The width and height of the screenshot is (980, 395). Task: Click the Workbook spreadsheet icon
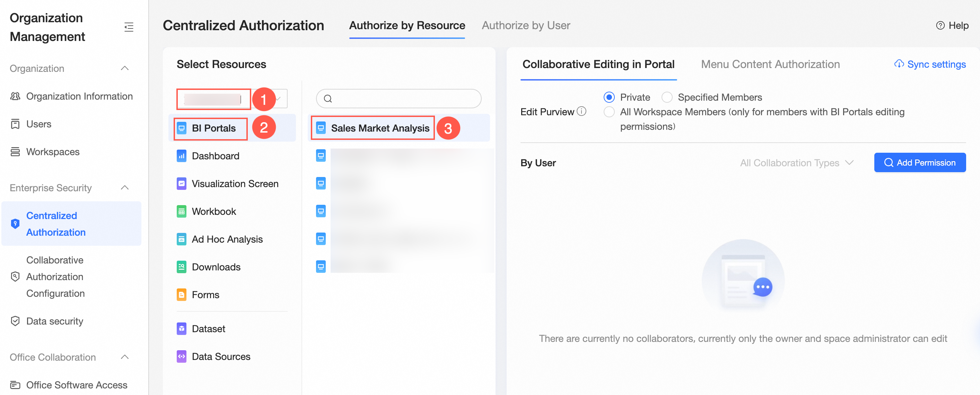182,211
